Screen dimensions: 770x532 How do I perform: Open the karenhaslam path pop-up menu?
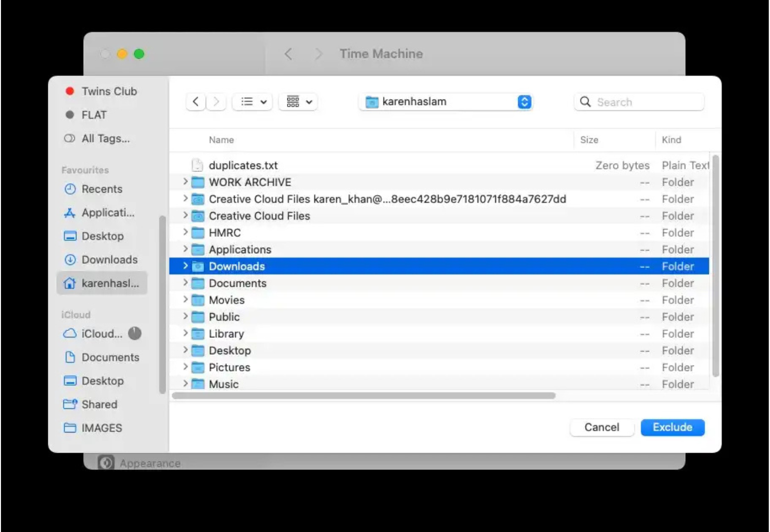click(x=445, y=101)
